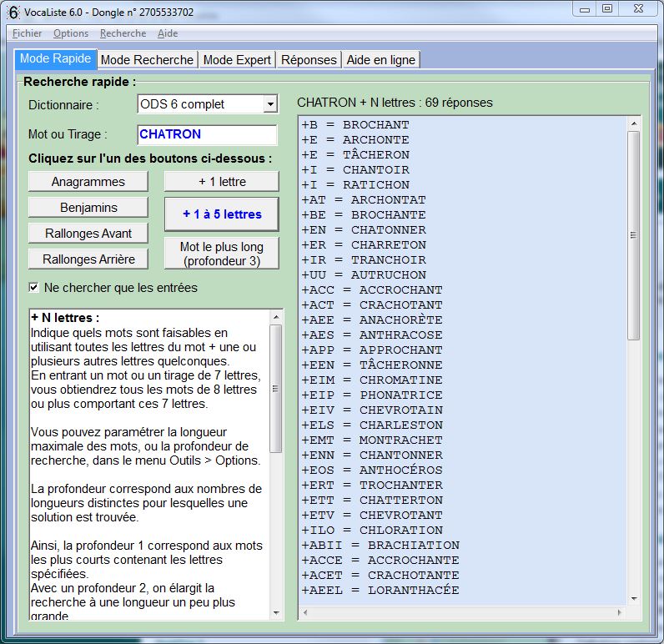Image resolution: width=664 pixels, height=644 pixels.
Task: Expand the Dictionnaire dropdown arrow
Action: [269, 104]
